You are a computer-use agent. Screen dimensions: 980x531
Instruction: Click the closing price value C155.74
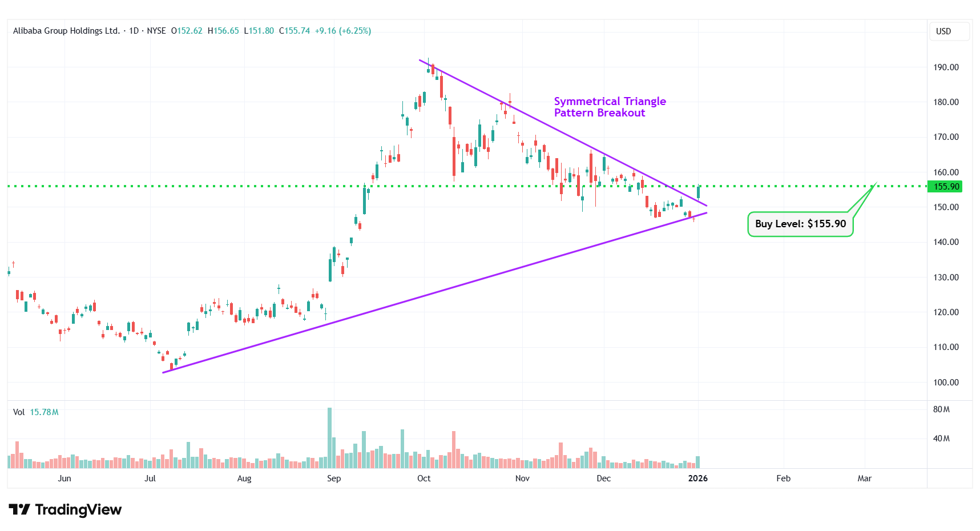(295, 31)
